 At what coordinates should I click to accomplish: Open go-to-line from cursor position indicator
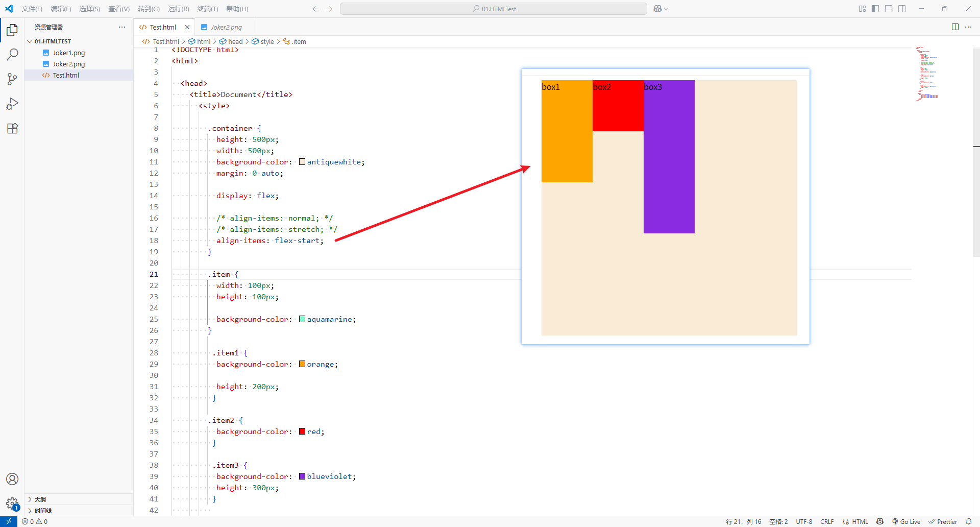[744, 521]
